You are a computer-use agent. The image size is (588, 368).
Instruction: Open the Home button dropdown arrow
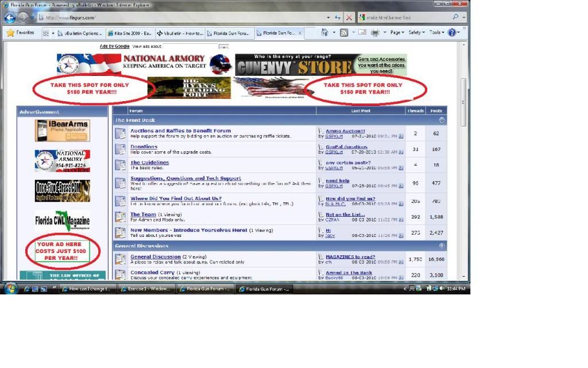point(334,33)
